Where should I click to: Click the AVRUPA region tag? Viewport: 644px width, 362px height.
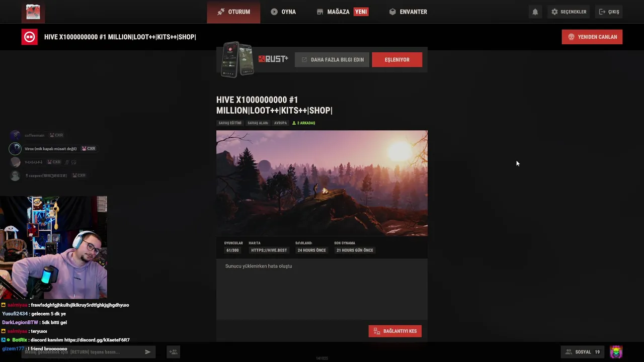pos(280,123)
